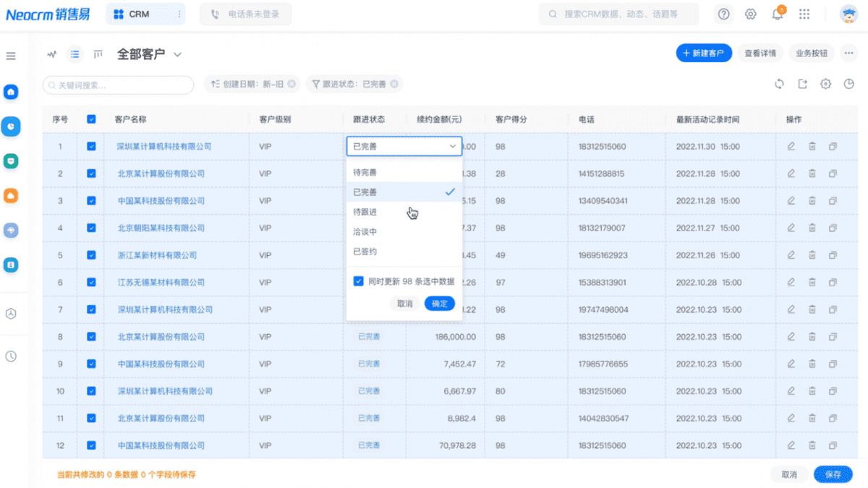Uncheck 同时更新 98 条选中数据 option

tap(359, 281)
